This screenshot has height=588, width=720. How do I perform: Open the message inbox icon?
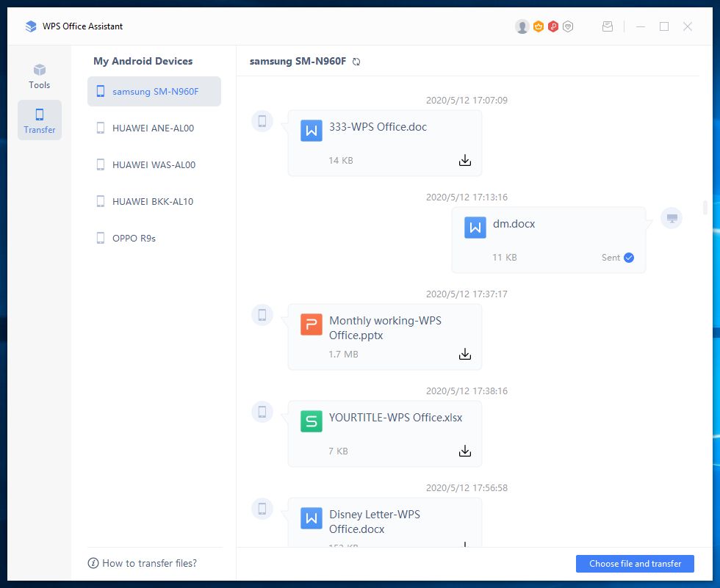[x=608, y=26]
